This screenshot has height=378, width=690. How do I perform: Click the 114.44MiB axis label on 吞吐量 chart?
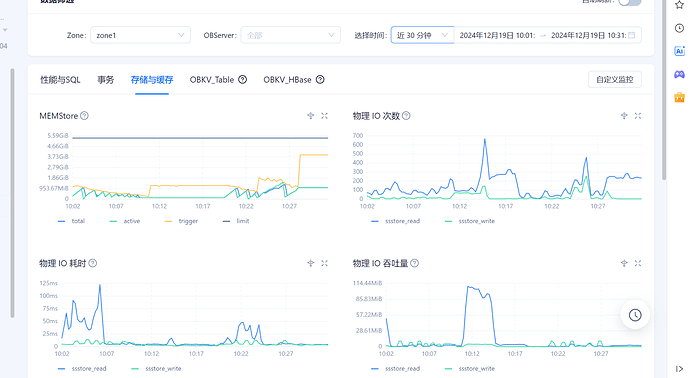click(367, 283)
